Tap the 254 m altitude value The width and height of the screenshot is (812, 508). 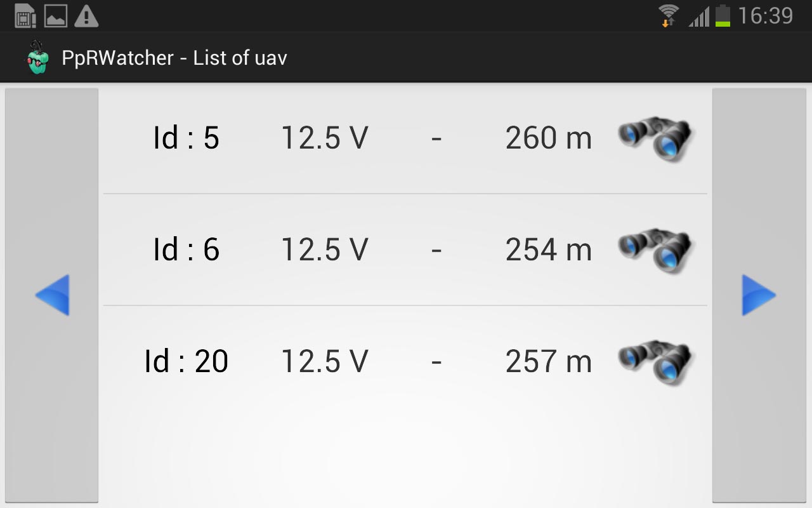(549, 250)
